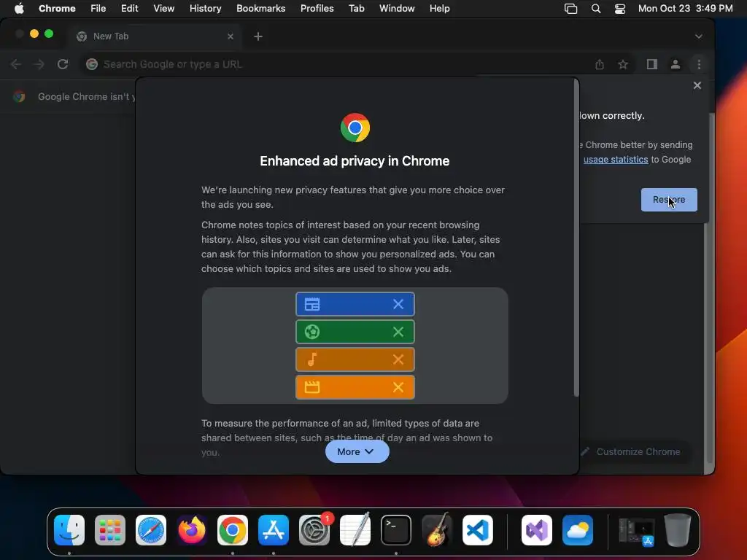Click the screen mirroring menu bar icon
The image size is (747, 560).
tap(570, 8)
